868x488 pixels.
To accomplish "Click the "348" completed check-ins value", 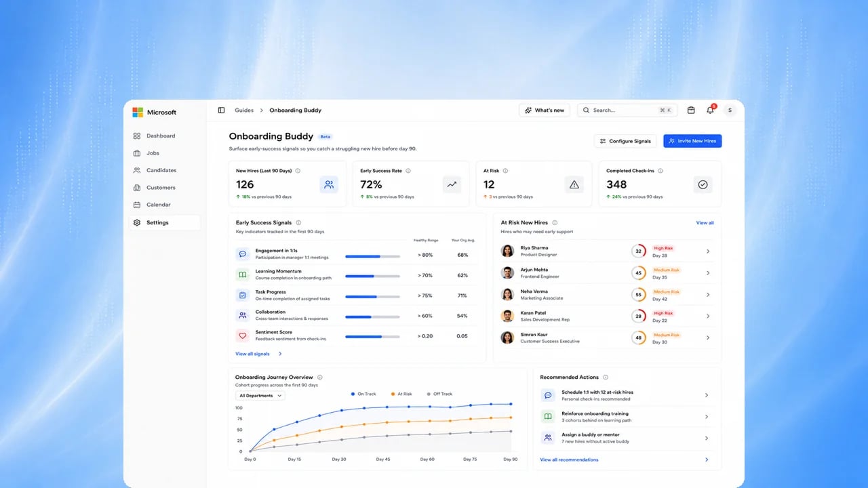I will [616, 184].
